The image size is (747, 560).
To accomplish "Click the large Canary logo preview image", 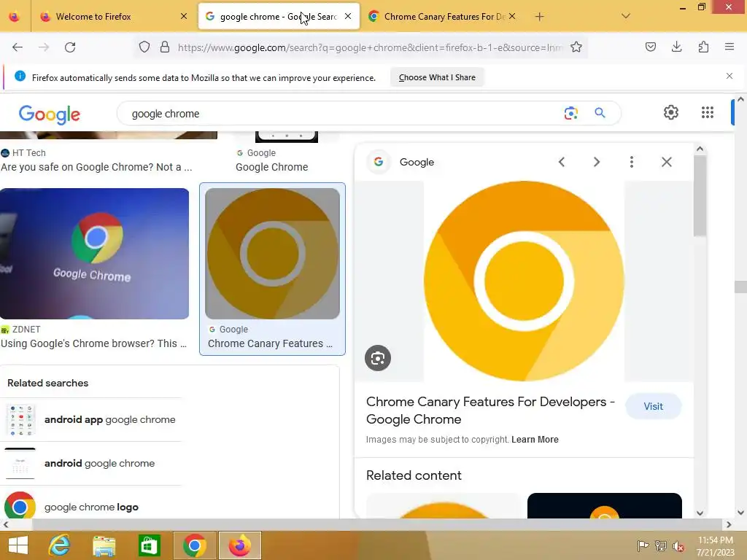I will point(524,281).
